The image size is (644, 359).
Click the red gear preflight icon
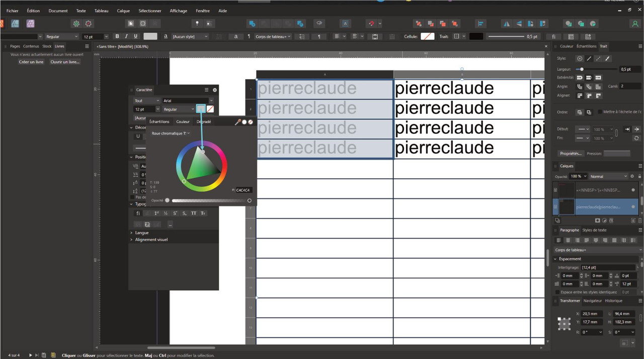(x=89, y=24)
